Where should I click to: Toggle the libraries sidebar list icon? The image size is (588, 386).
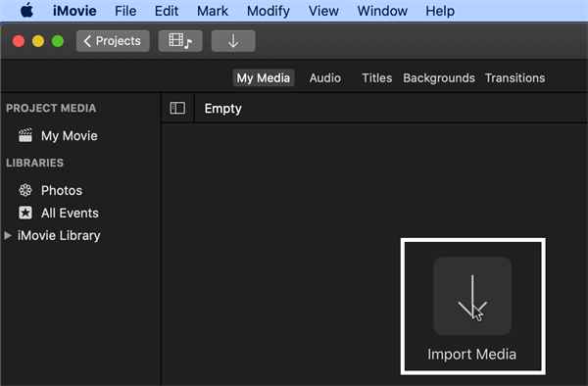(x=177, y=109)
